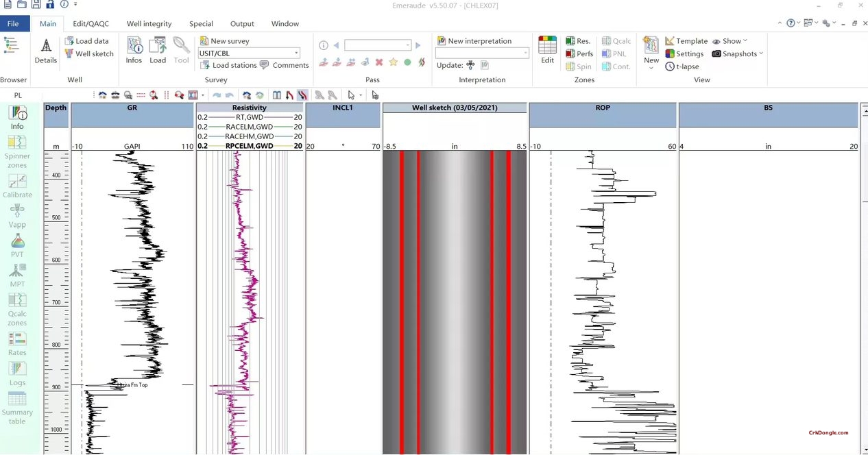The height and width of the screenshot is (455, 868).
Task: Expand the pointer tool dropdown arrow
Action: 360,95
